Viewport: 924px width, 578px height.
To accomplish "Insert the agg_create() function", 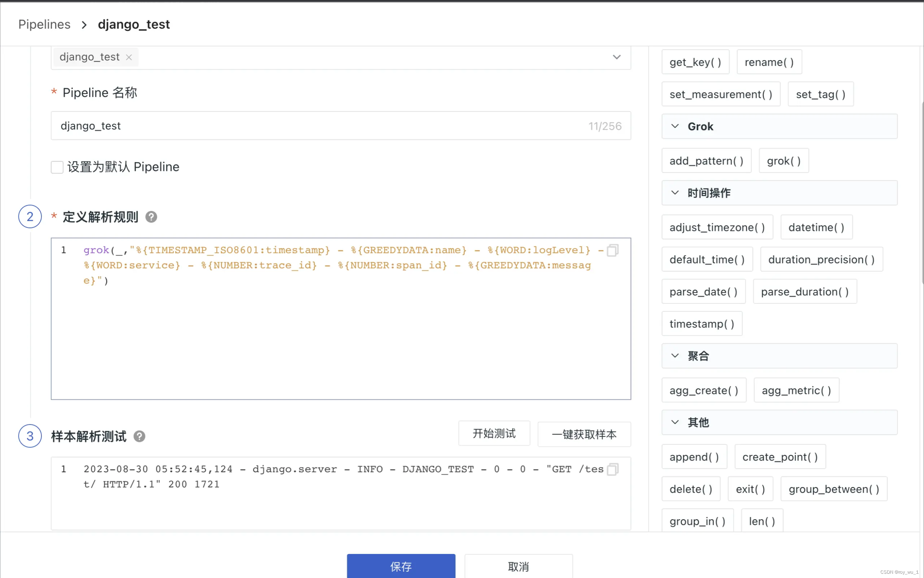I will click(704, 390).
